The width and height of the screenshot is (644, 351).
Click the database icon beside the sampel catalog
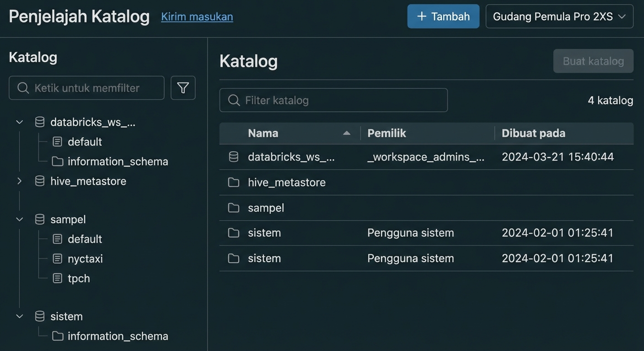39,219
